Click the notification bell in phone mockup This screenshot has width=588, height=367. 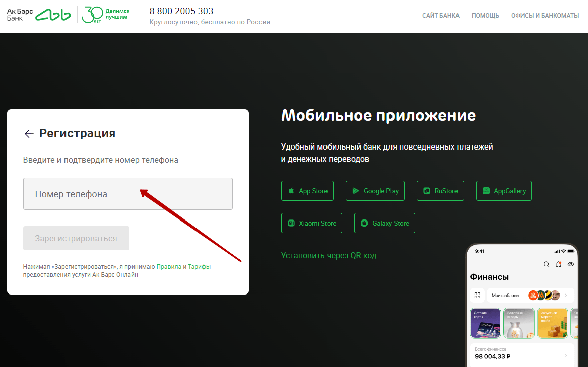(x=559, y=264)
